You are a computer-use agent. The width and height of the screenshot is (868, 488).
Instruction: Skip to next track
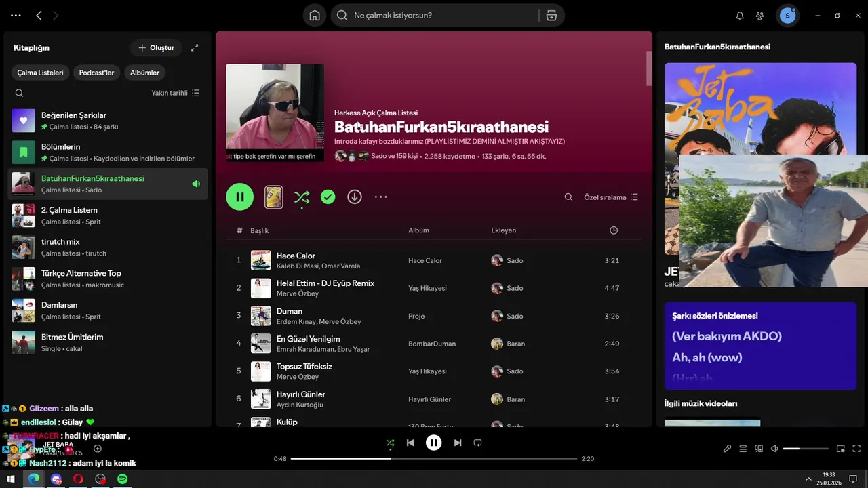(458, 443)
